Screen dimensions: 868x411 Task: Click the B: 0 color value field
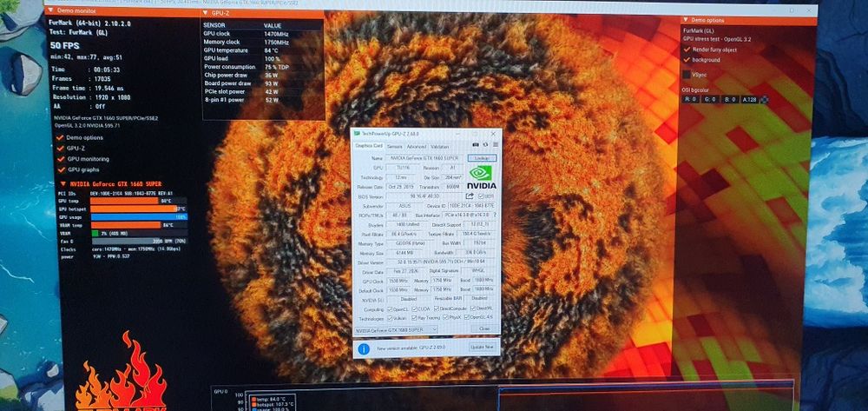(x=730, y=100)
